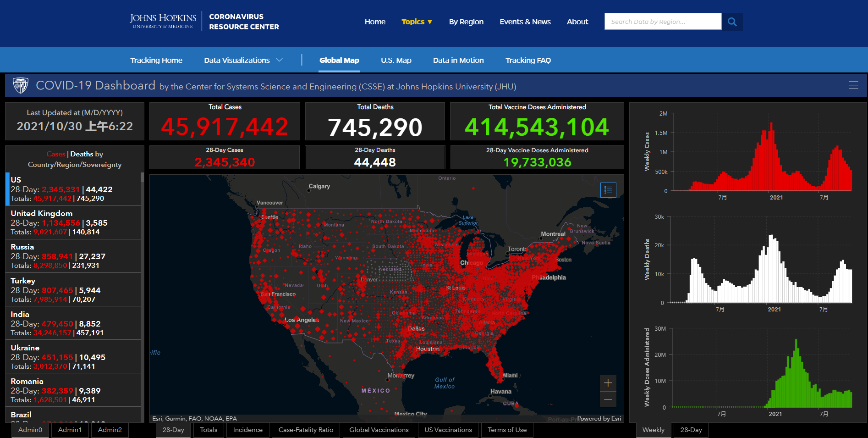Click the 28-Day Vaccine Doses value 19,733,036
The width and height of the screenshot is (868, 438).
tap(537, 162)
